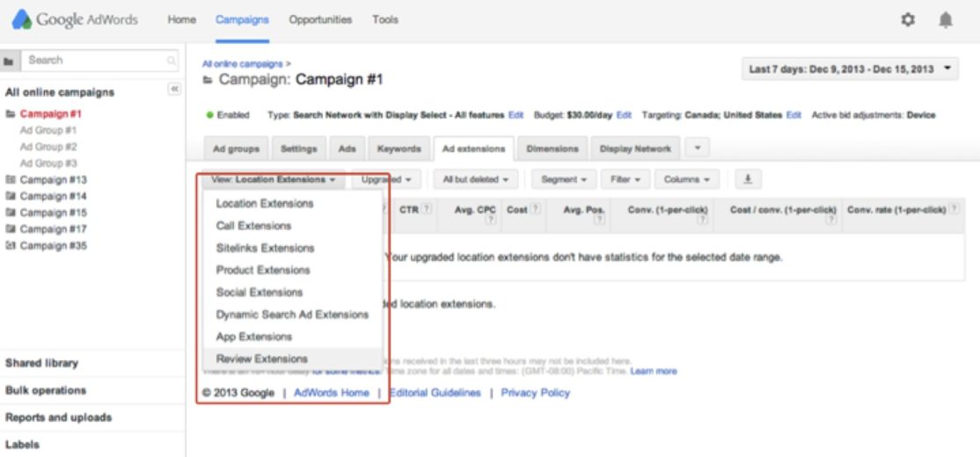Click the Campaign #13 icon
980x457 pixels.
pos(10,180)
